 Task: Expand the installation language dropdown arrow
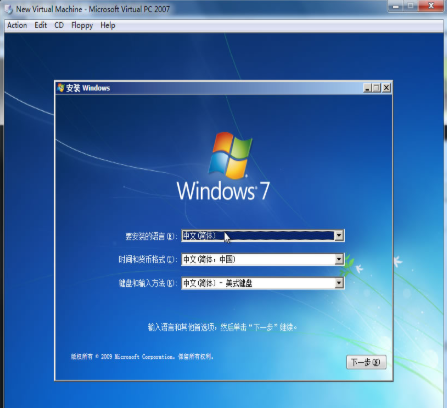pos(339,236)
